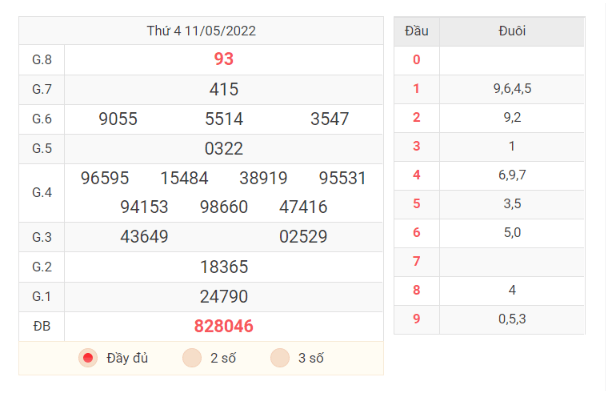
Task: Click the Đuôi column header
Action: [x=512, y=31]
